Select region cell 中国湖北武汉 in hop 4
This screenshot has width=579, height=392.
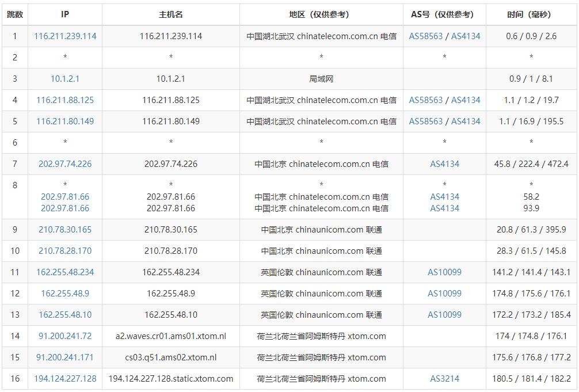pos(321,100)
